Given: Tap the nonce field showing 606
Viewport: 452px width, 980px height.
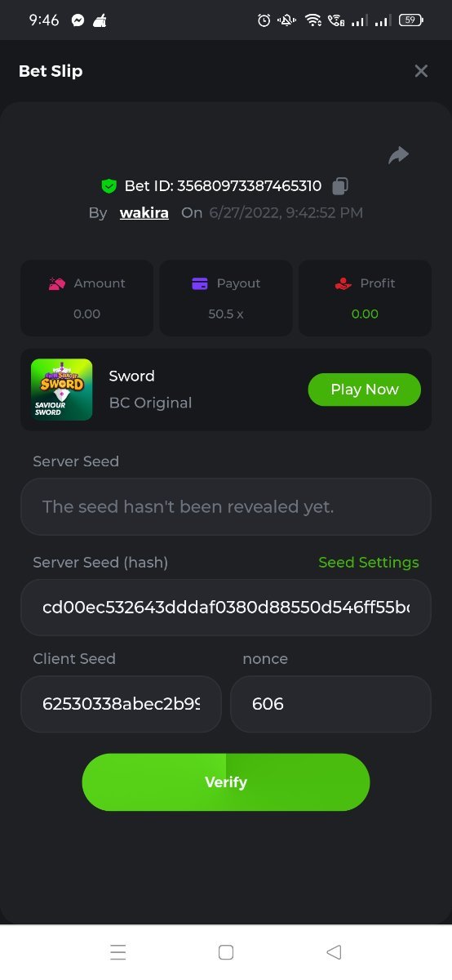Looking at the screenshot, I should pos(330,704).
